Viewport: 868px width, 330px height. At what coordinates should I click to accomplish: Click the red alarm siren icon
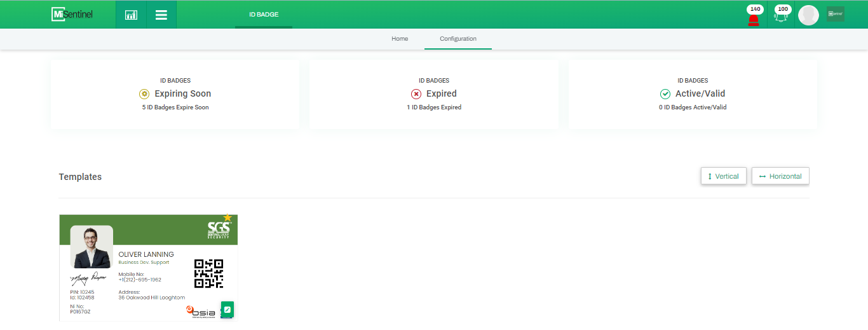tap(754, 18)
